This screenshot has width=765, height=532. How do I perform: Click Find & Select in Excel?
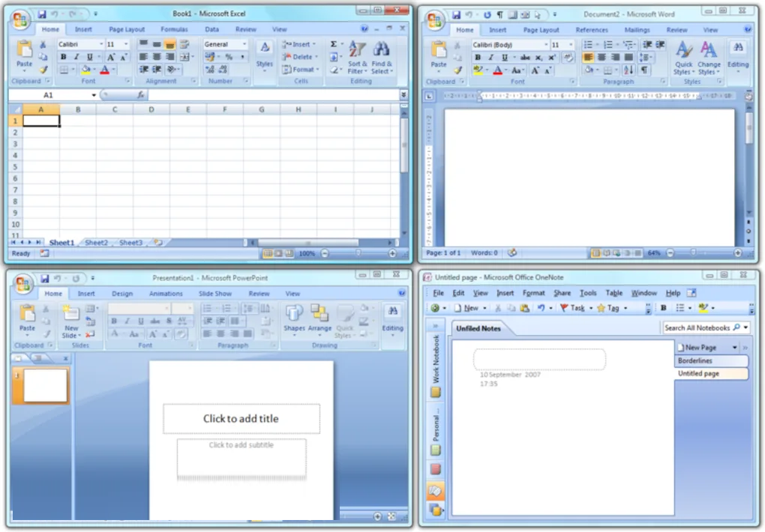tap(382, 58)
